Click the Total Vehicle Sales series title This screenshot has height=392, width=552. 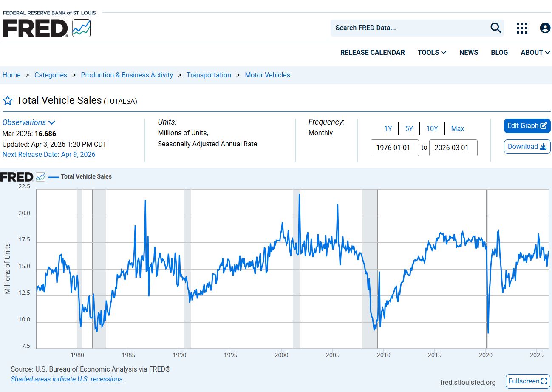[59, 100]
